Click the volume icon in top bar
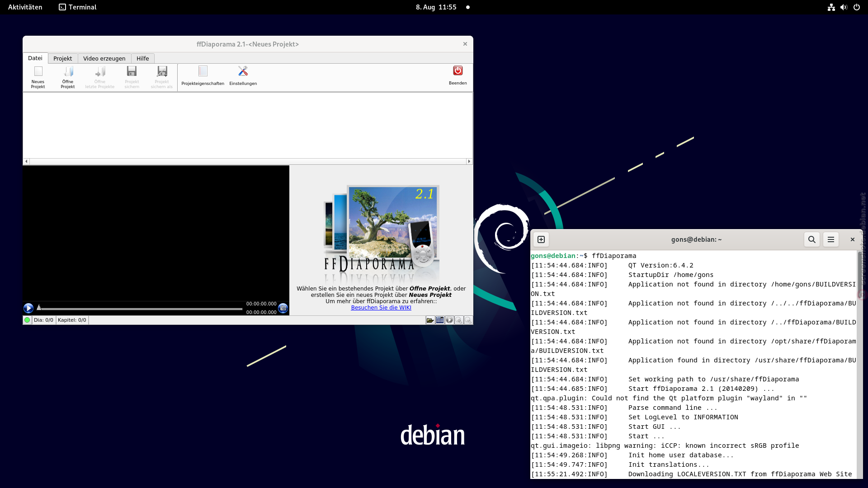Image resolution: width=868 pixels, height=488 pixels. (x=844, y=7)
